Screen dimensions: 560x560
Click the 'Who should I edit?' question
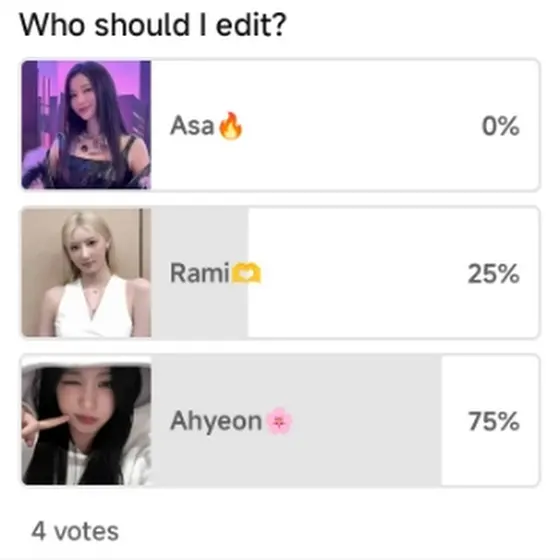click(x=153, y=25)
